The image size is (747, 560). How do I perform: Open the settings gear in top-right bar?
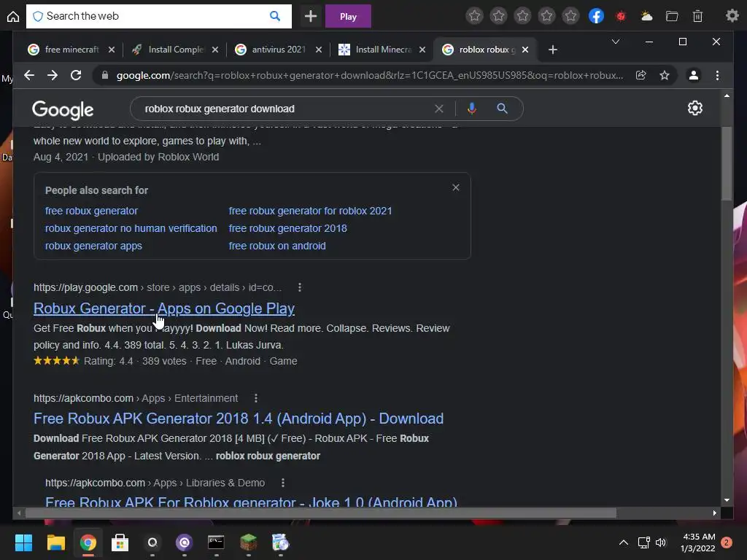[x=732, y=16]
